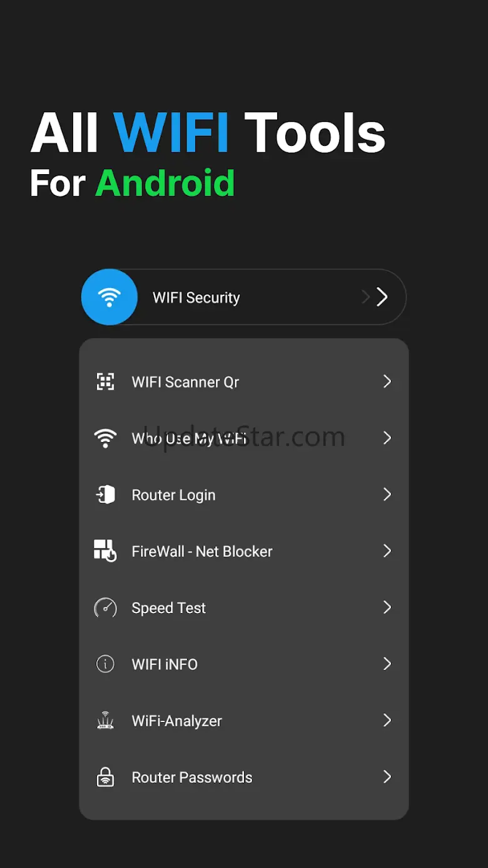Click chevron beside Speed Test

tap(387, 607)
